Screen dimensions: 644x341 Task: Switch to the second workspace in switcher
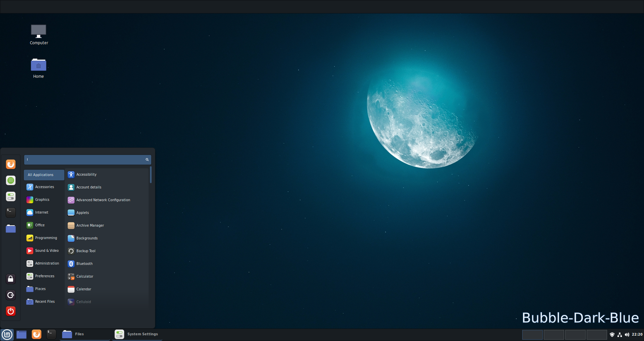pos(554,335)
